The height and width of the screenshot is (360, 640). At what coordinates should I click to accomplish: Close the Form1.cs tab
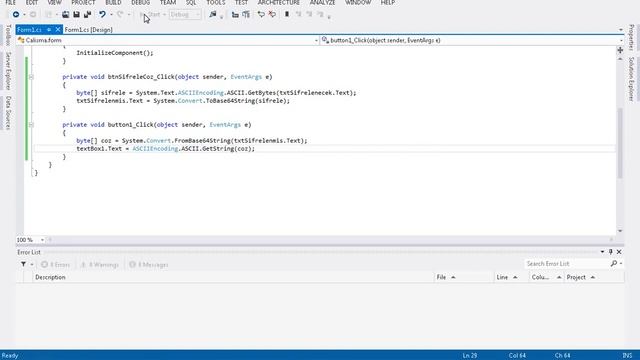(58, 30)
